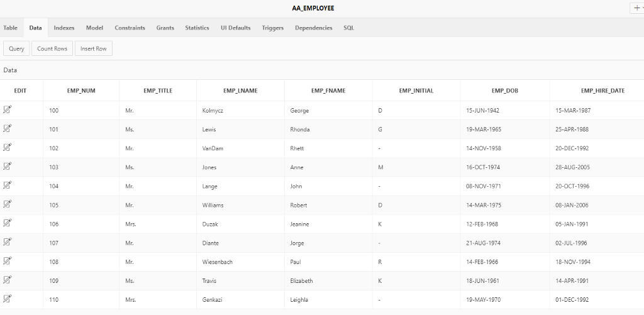Open the Statistics tab
This screenshot has width=644, height=315.
point(197,28)
